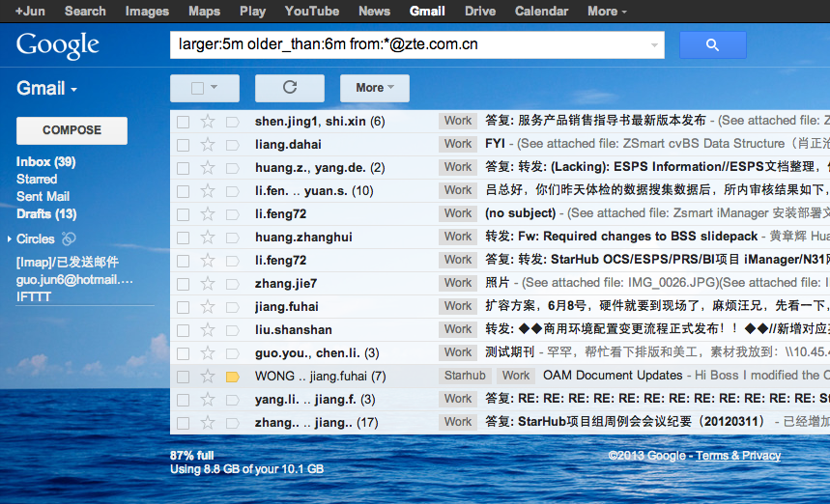The width and height of the screenshot is (830, 504).
Task: Click into the search query field
Action: (406, 45)
